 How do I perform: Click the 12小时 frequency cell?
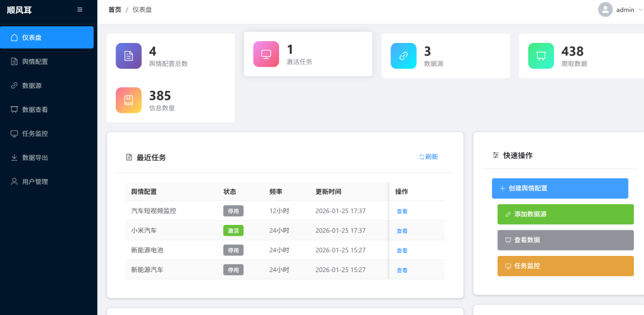pos(279,211)
